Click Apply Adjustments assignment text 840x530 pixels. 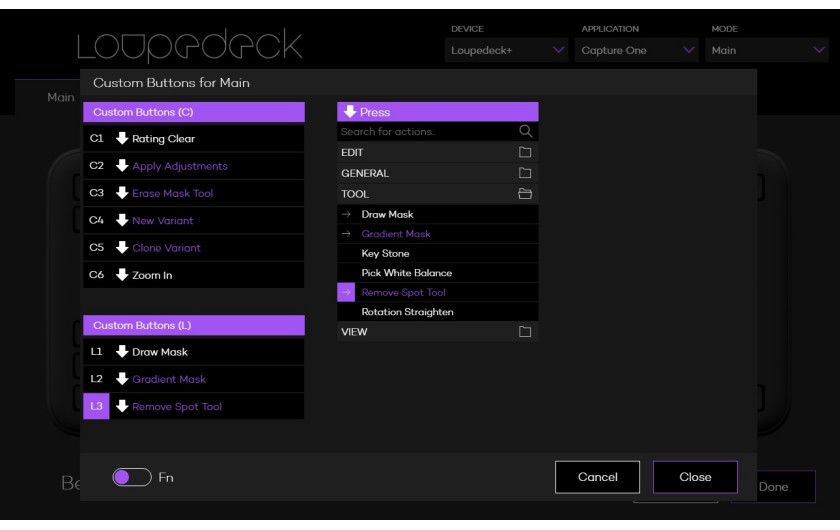tap(180, 166)
